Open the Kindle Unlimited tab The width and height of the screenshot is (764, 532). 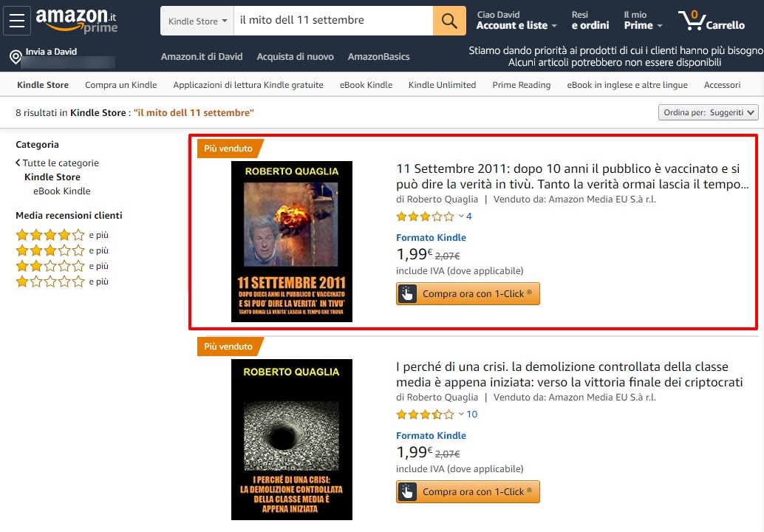[442, 85]
